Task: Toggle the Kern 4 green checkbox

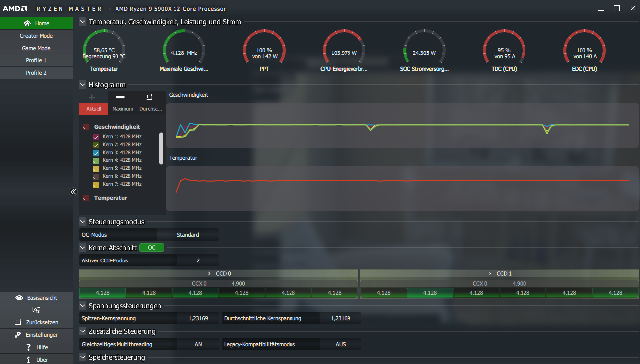Action: [96, 160]
